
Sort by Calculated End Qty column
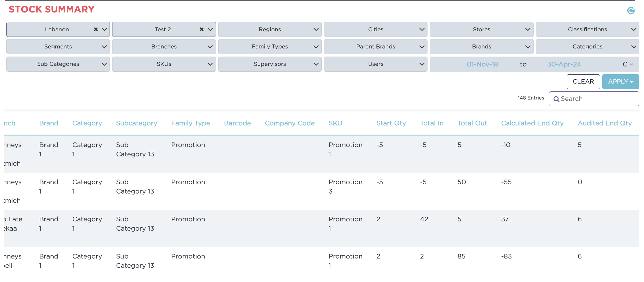pyautogui.click(x=532, y=123)
